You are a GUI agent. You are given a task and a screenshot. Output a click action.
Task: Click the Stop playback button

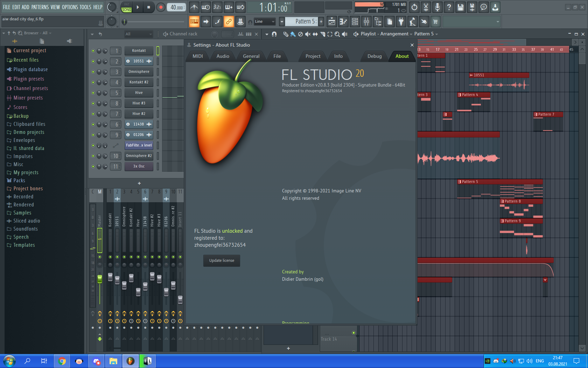click(149, 7)
